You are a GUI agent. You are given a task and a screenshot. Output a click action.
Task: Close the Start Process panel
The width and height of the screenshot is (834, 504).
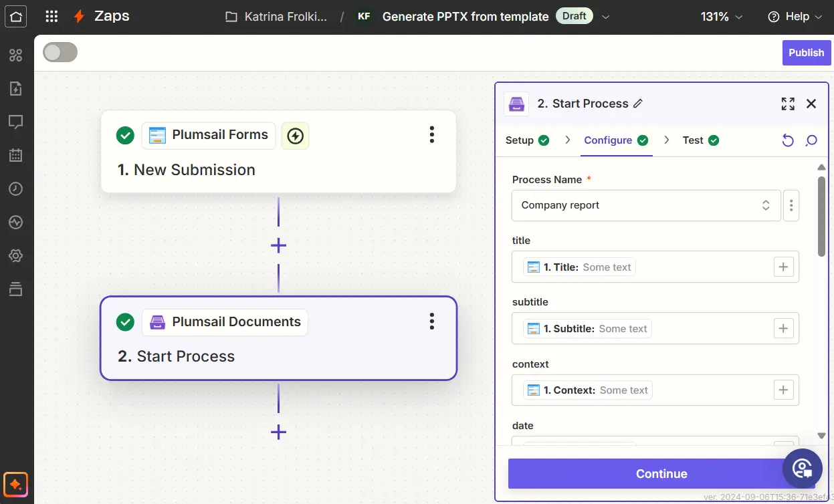pyautogui.click(x=811, y=104)
